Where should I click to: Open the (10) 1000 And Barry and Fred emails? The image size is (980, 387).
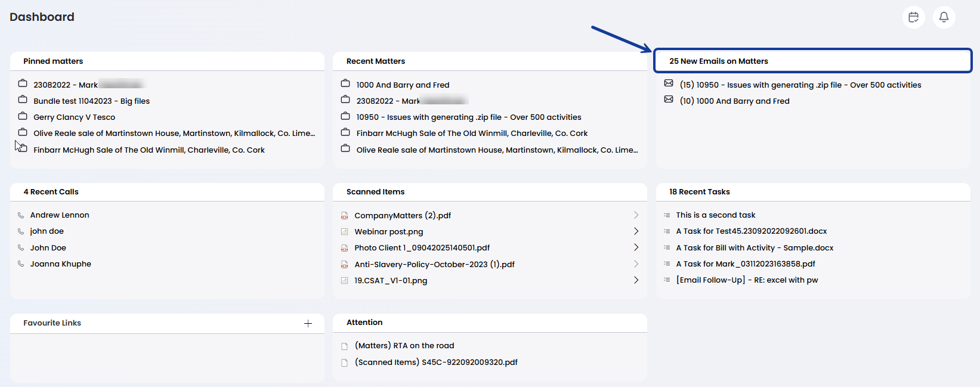click(734, 101)
